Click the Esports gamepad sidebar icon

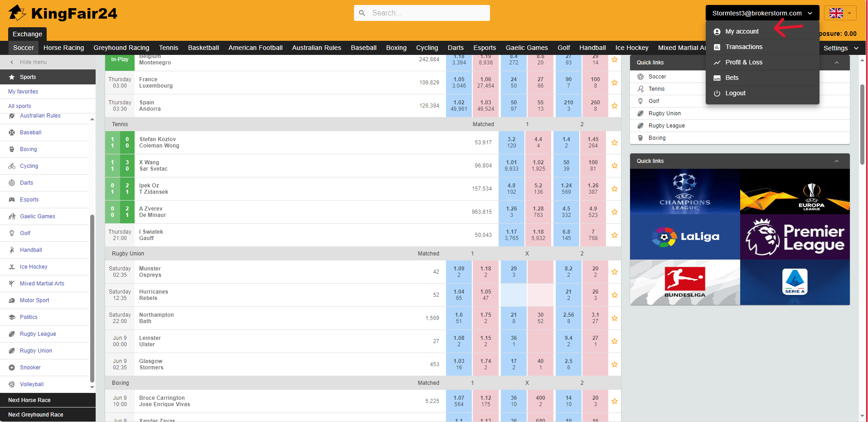(12, 200)
